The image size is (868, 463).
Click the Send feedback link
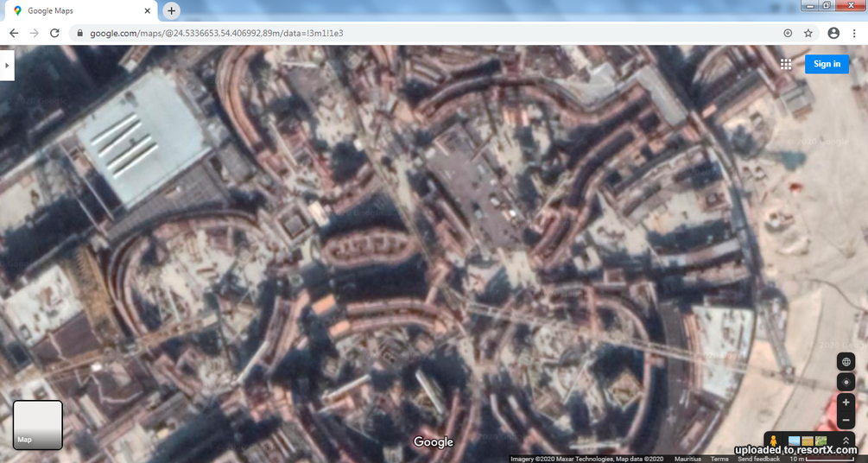tap(758, 459)
